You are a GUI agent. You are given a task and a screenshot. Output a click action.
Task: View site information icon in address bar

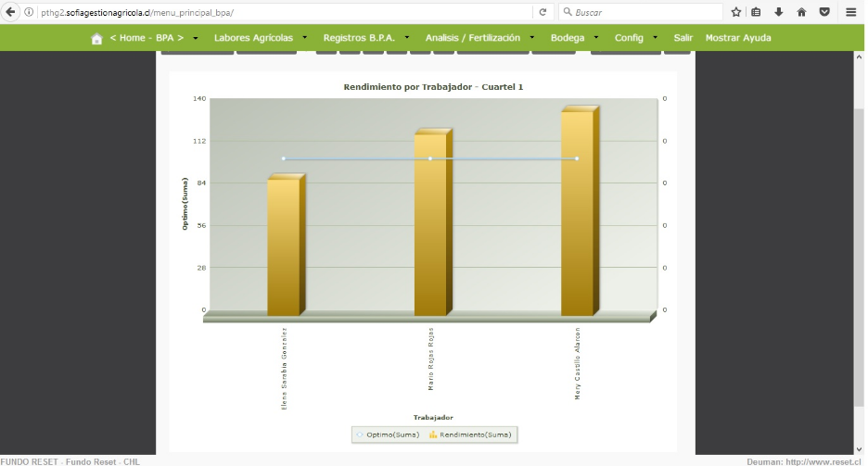[x=29, y=12]
